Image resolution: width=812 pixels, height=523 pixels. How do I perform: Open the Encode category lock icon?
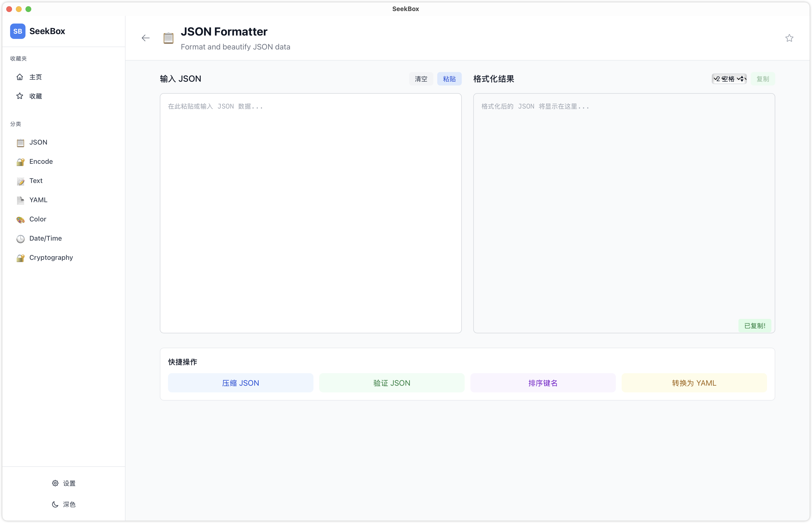tap(20, 162)
